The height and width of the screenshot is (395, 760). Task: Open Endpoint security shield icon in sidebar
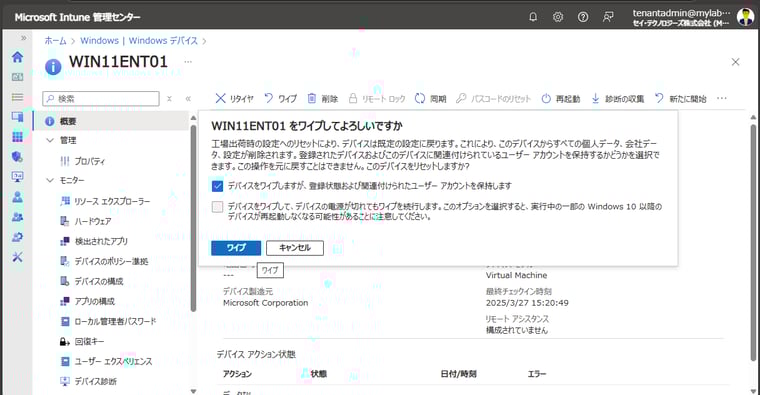[x=17, y=157]
